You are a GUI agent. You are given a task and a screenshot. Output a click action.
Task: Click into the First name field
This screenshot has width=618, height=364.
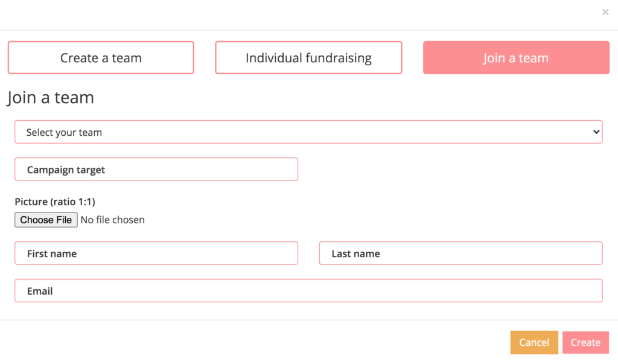tap(156, 254)
